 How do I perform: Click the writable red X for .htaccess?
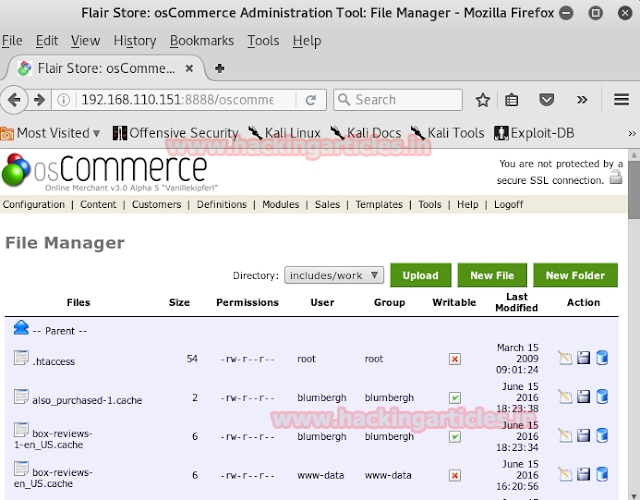[455, 359]
